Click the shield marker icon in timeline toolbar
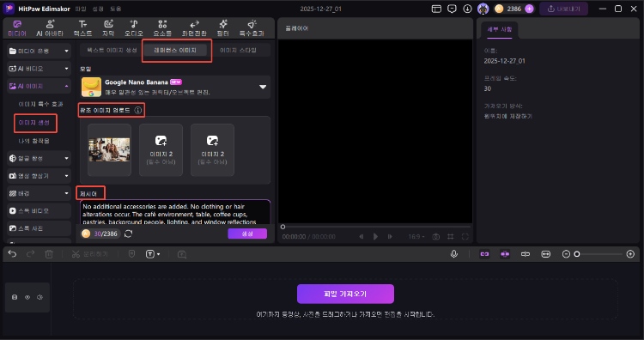 coord(132,254)
